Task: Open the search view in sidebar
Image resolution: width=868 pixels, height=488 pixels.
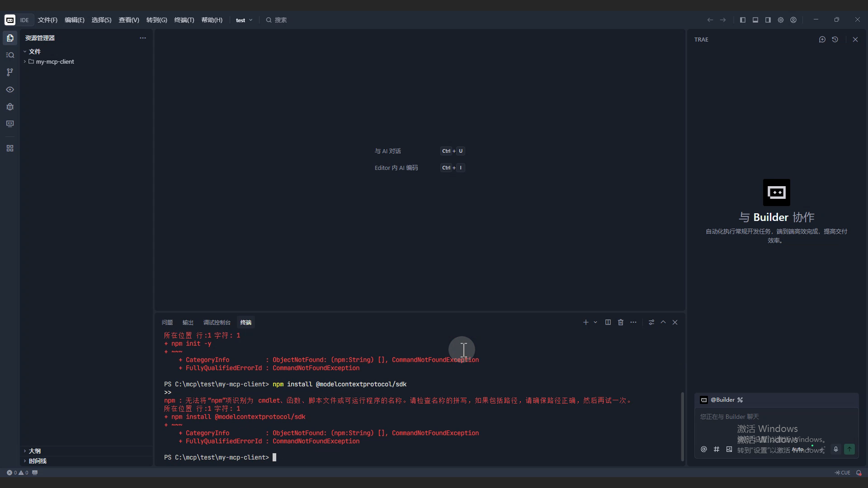Action: [x=10, y=55]
